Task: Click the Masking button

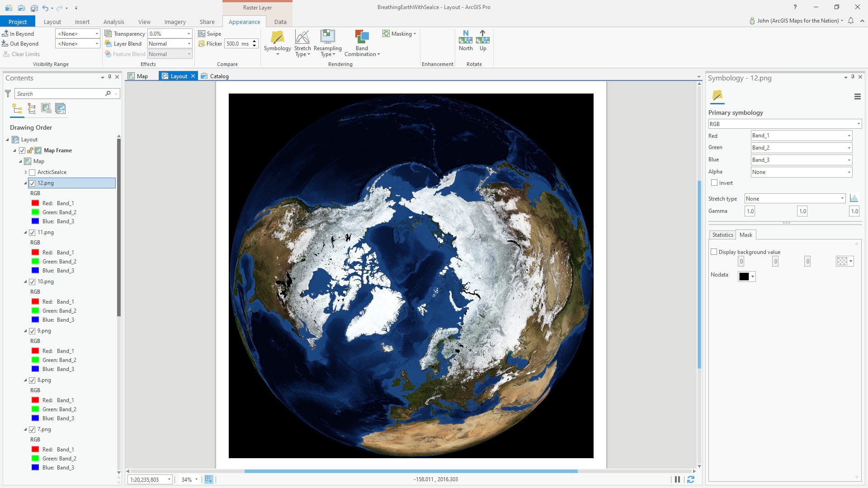Action: 399,34
